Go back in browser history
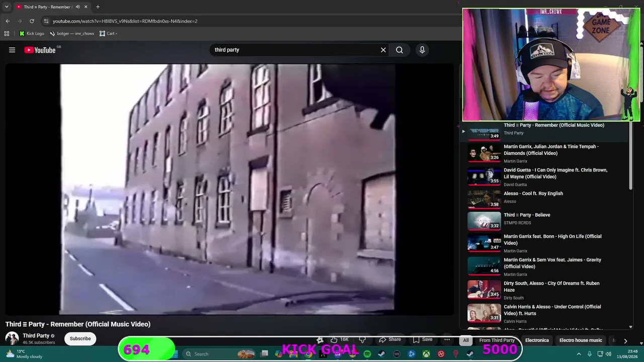The height and width of the screenshot is (362, 644). click(x=8, y=21)
